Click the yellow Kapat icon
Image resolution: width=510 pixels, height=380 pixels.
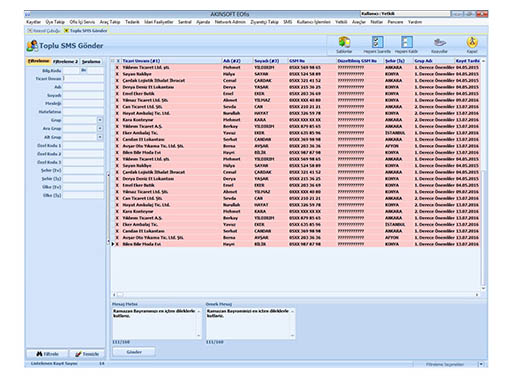click(x=472, y=42)
